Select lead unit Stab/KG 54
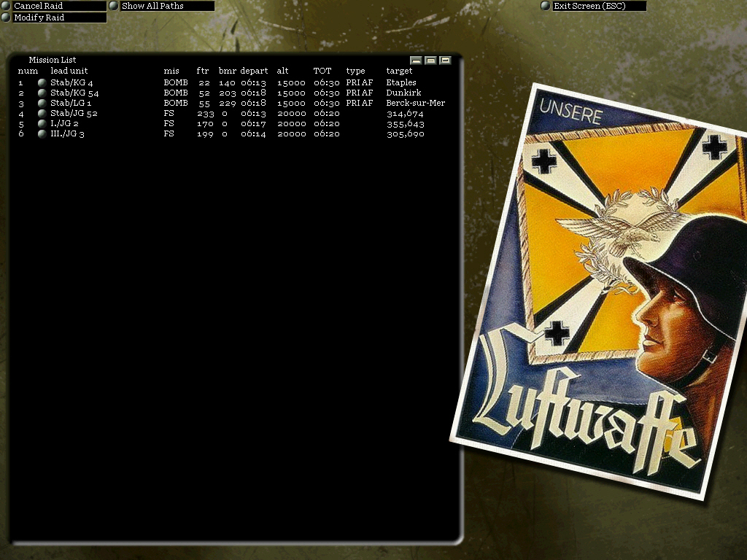The width and height of the screenshot is (747, 560). click(74, 93)
